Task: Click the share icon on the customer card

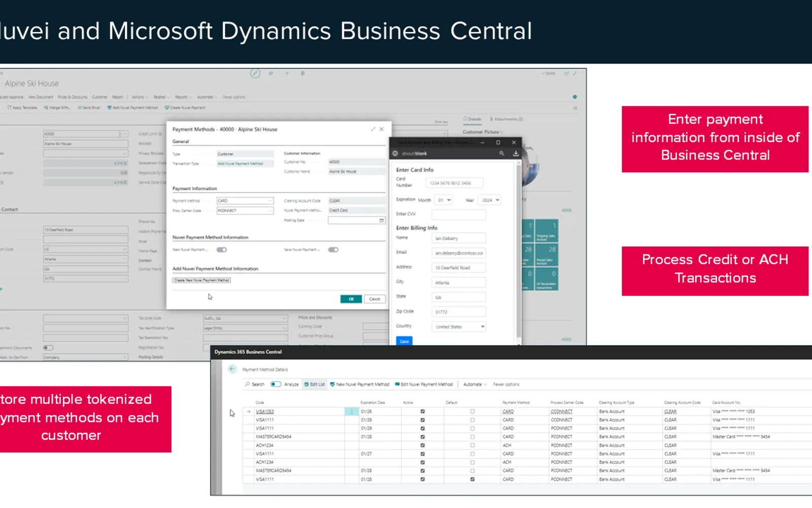Action: [271, 73]
